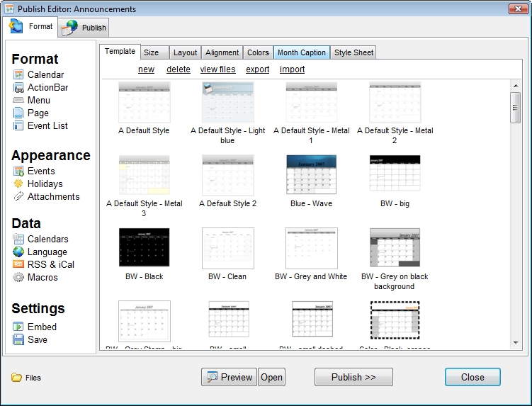The image size is (532, 406).
Task: Open Attachments paperclip icon
Action: tap(18, 197)
